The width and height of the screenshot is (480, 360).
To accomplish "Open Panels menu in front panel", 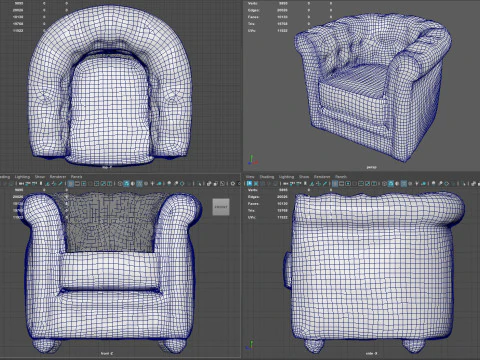I will (x=76, y=177).
